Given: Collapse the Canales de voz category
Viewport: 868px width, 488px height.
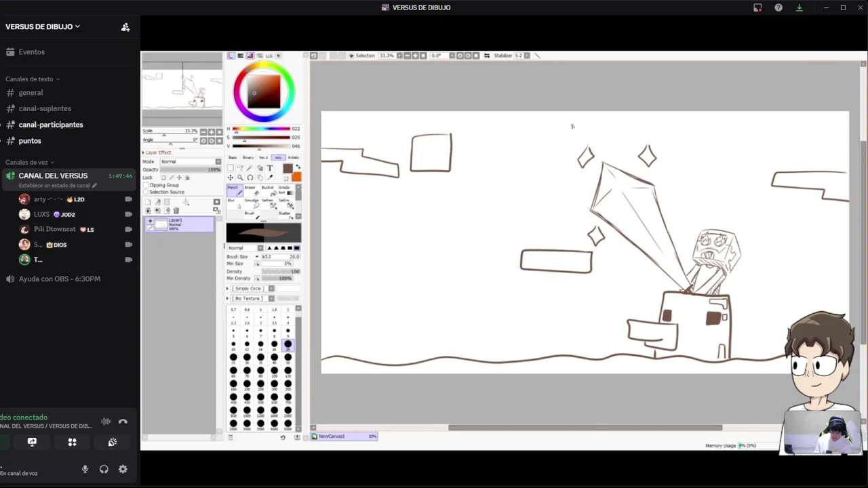Looking at the screenshot, I should (x=30, y=163).
